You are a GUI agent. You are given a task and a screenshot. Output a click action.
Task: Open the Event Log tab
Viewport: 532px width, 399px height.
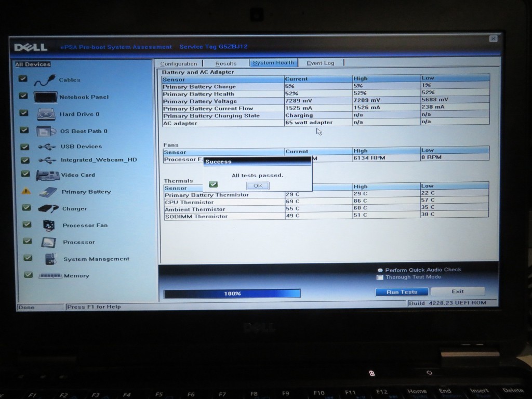(x=321, y=63)
